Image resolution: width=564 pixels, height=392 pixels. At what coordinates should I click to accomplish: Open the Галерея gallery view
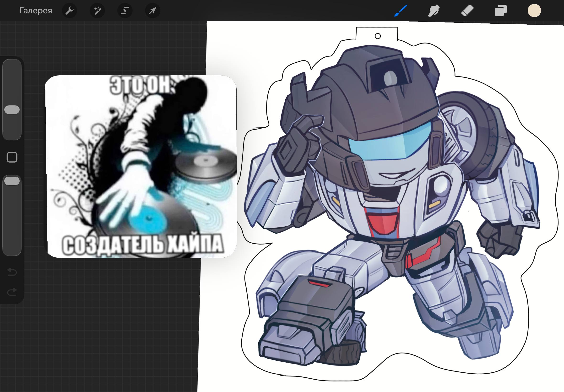click(x=36, y=11)
